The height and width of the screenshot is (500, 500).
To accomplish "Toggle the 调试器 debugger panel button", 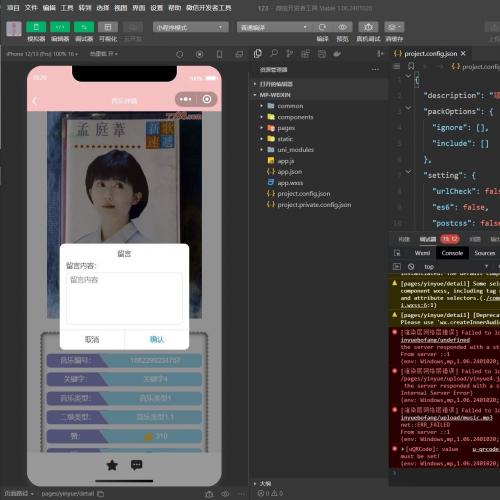I will (x=84, y=27).
